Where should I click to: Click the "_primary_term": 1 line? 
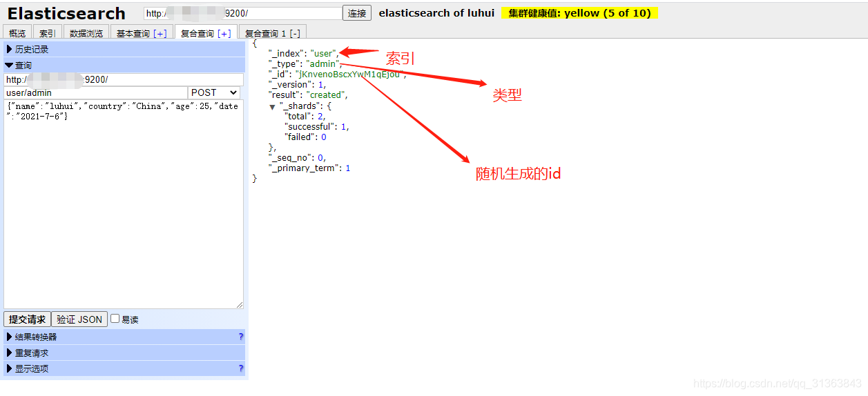pyautogui.click(x=309, y=168)
